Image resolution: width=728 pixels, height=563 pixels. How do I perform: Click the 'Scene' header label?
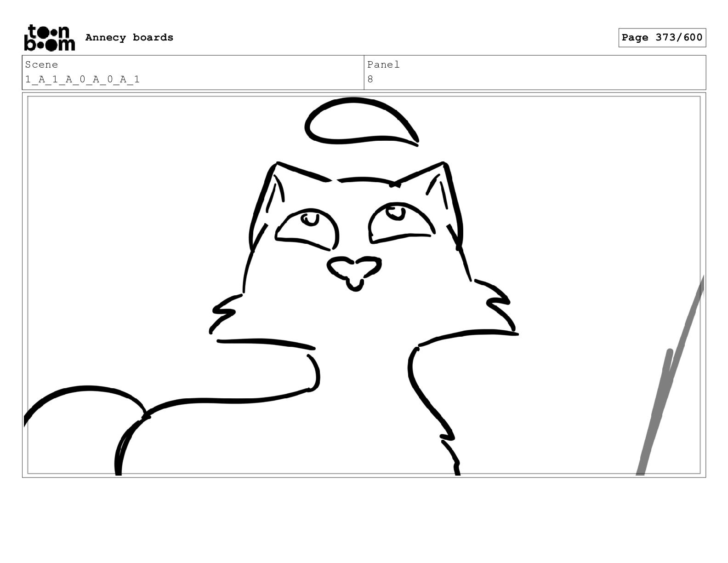pyautogui.click(x=41, y=64)
